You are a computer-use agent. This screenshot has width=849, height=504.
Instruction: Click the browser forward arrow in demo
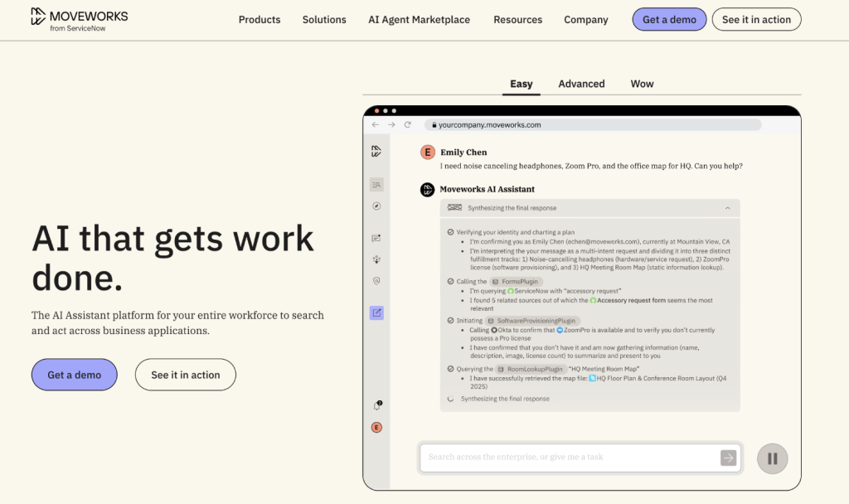[391, 125]
